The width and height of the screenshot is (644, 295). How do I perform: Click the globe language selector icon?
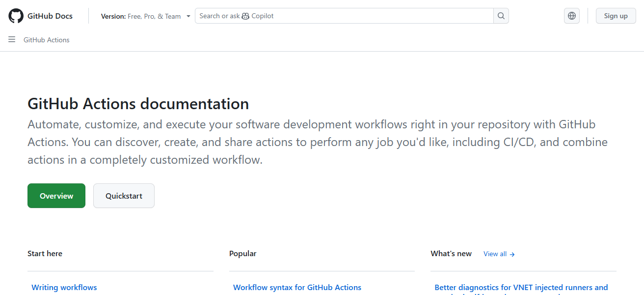point(571,15)
